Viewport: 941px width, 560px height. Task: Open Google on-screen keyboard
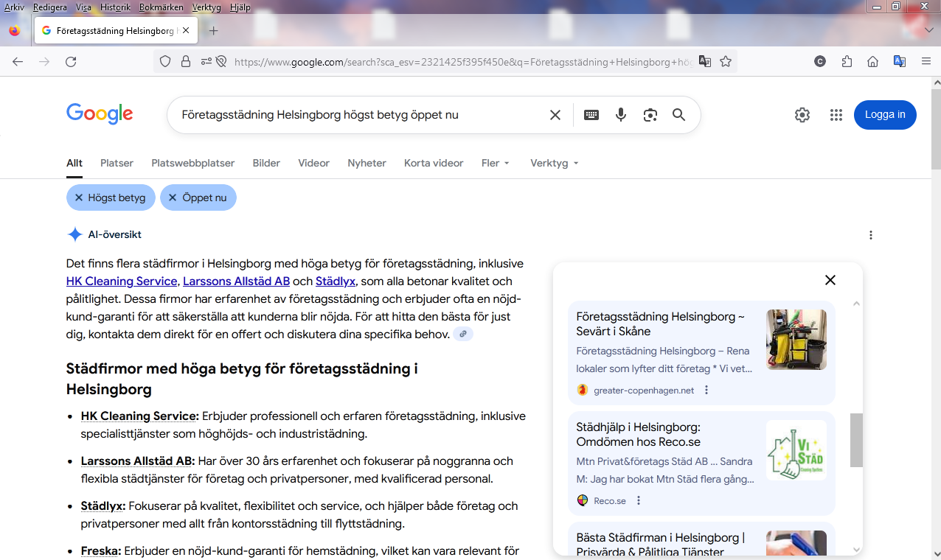591,115
